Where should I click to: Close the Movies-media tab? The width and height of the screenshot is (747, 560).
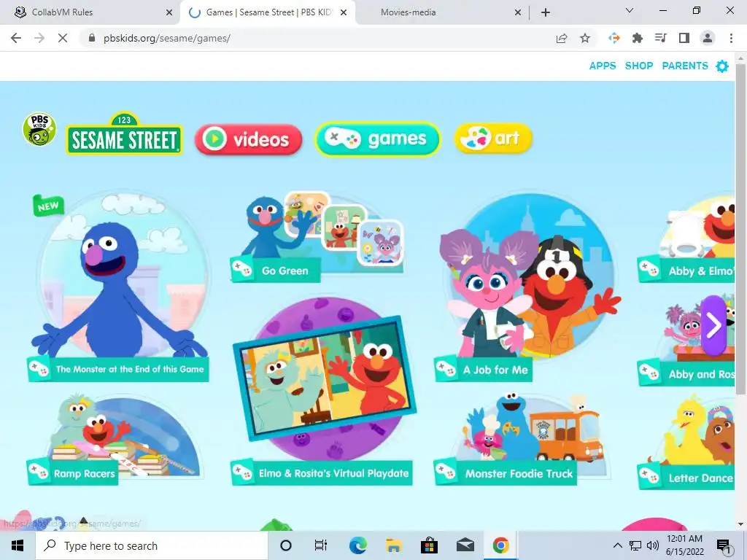(x=518, y=13)
